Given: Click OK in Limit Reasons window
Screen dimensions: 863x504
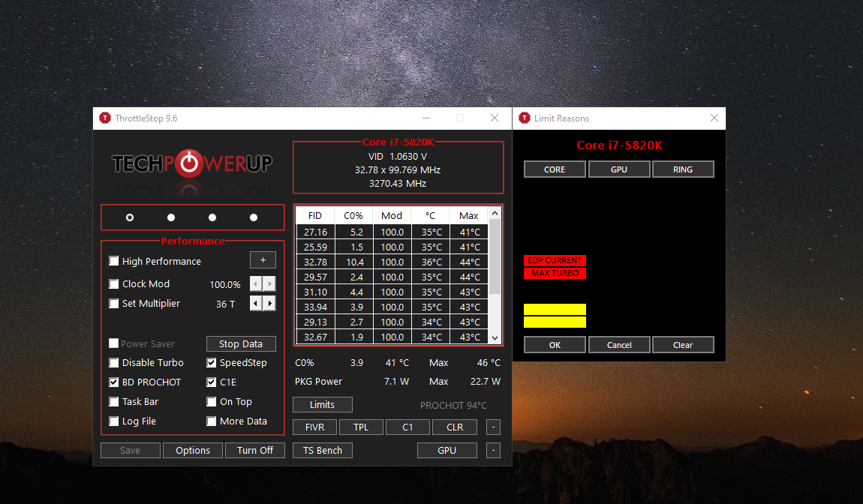Looking at the screenshot, I should tap(555, 345).
